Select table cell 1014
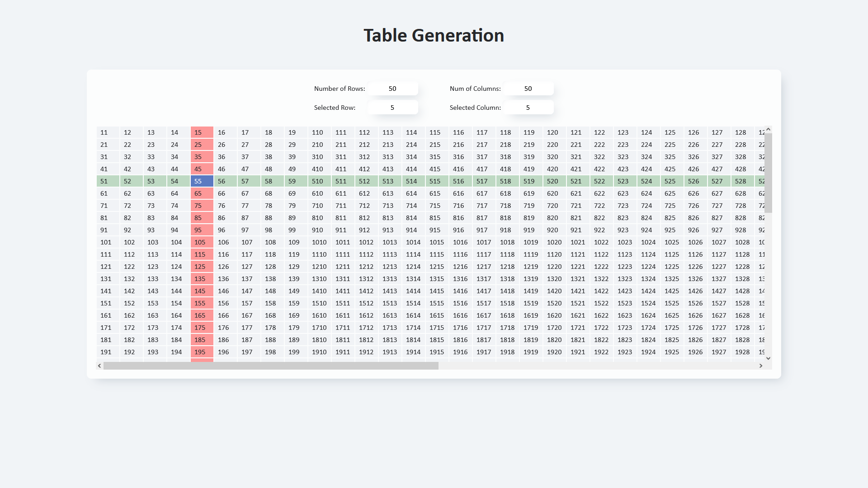This screenshot has height=488, width=868. point(413,242)
